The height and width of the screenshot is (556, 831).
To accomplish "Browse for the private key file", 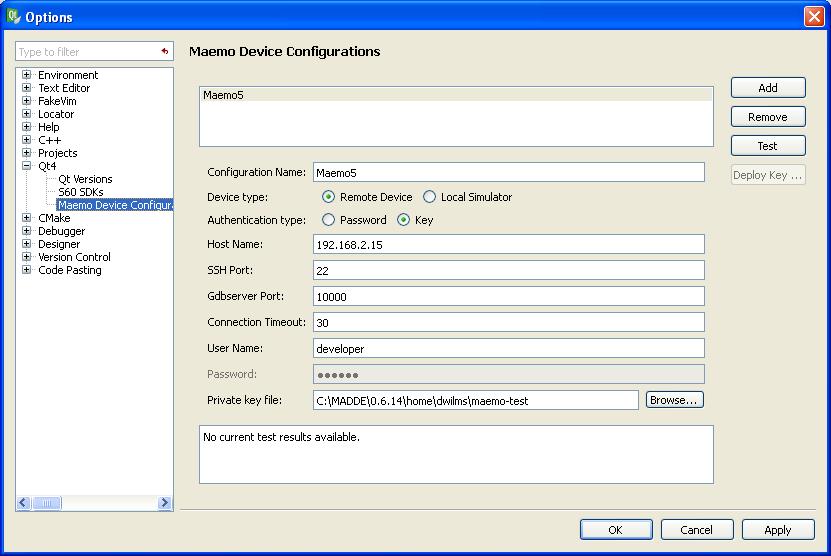I will tap(675, 400).
